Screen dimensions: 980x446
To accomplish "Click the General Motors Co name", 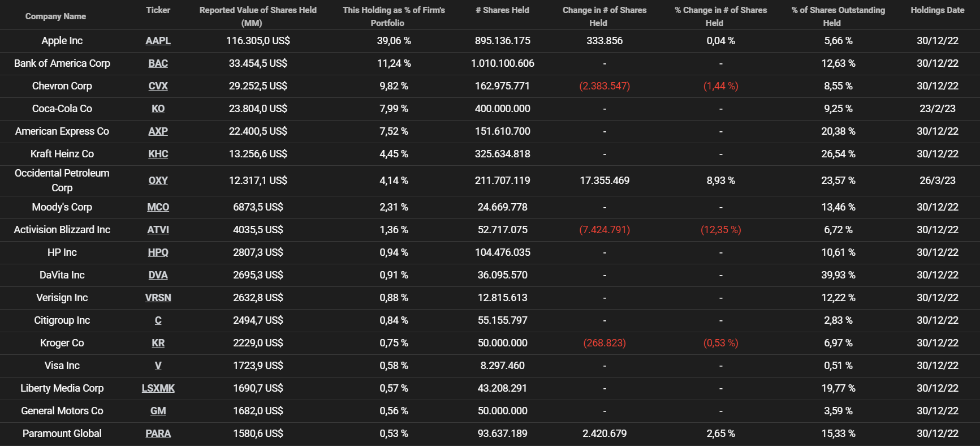I will [x=62, y=411].
